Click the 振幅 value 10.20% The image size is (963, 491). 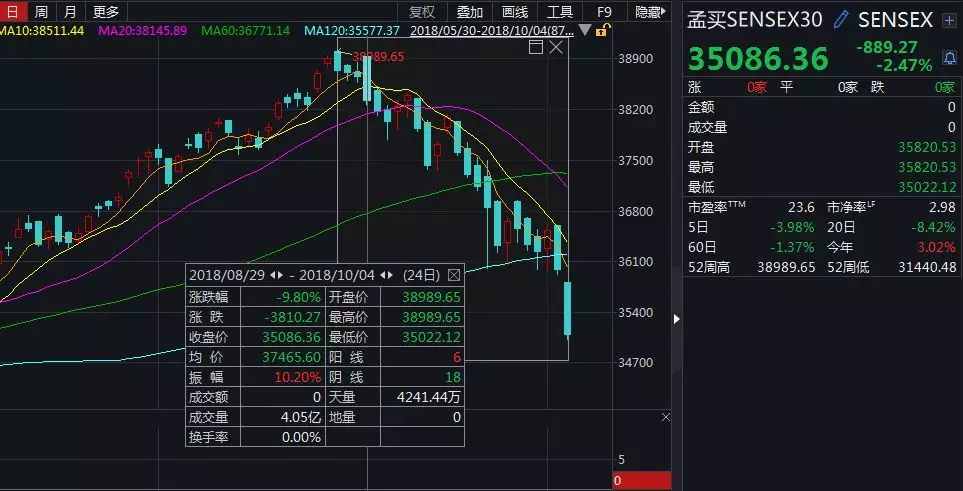pyautogui.click(x=298, y=377)
